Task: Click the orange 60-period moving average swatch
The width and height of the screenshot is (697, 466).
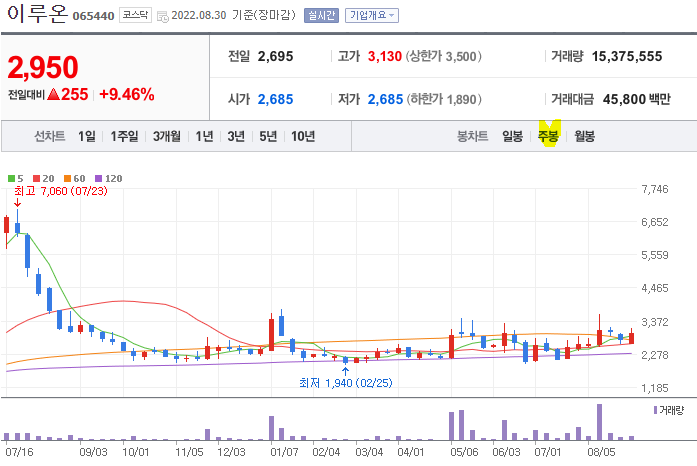Action: tap(68, 179)
